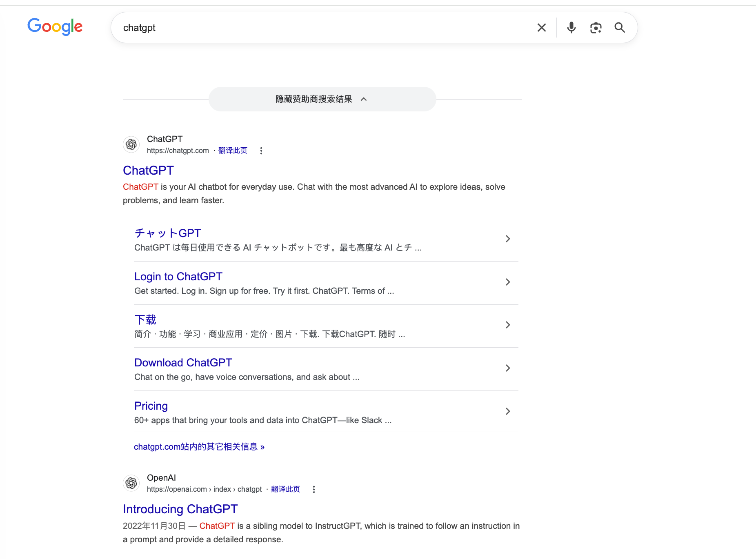Expand the チャットGPT sitelink chevron
Image resolution: width=756 pixels, height=559 pixels.
(508, 239)
